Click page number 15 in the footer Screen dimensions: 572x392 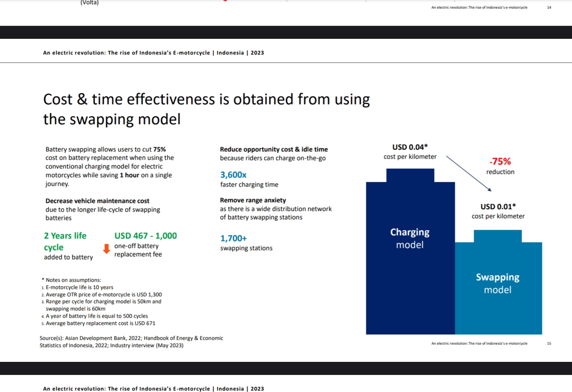click(549, 343)
